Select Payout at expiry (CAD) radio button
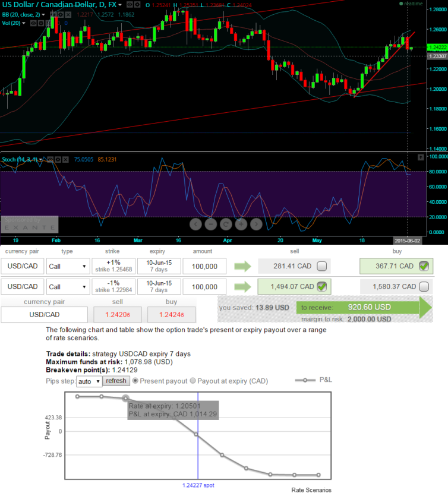This screenshot has width=448, height=493. [x=193, y=381]
